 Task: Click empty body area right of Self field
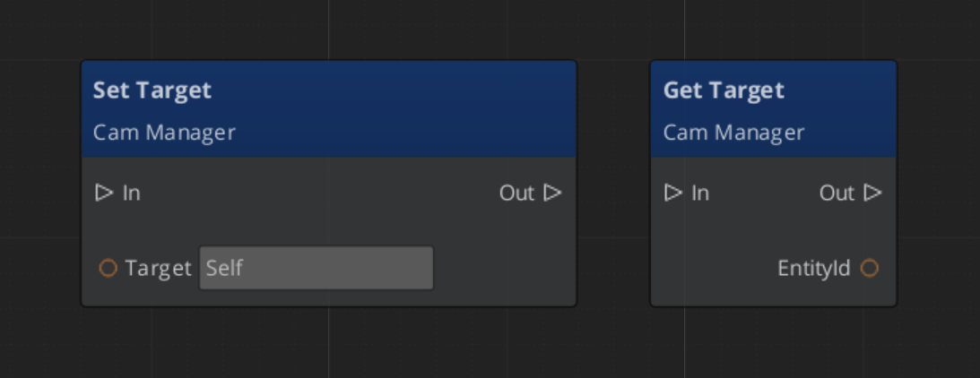tap(502, 268)
